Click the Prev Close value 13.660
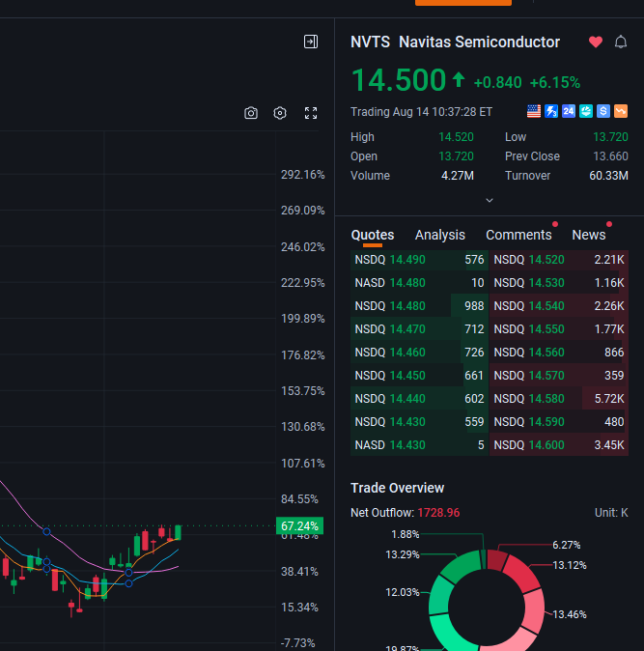The height and width of the screenshot is (651, 644). [610, 156]
